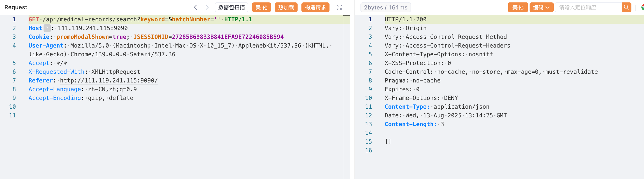Open the 编码 dropdown
644x179 pixels.
(541, 7)
